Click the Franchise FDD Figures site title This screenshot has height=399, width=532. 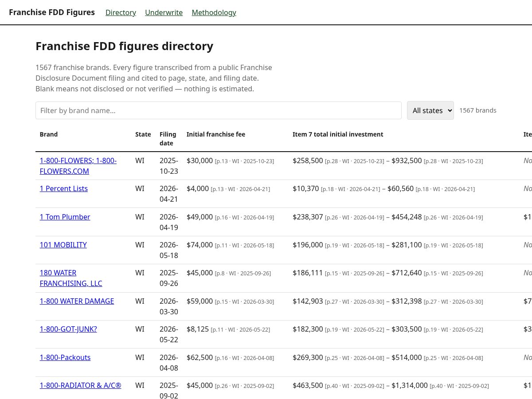(52, 12)
